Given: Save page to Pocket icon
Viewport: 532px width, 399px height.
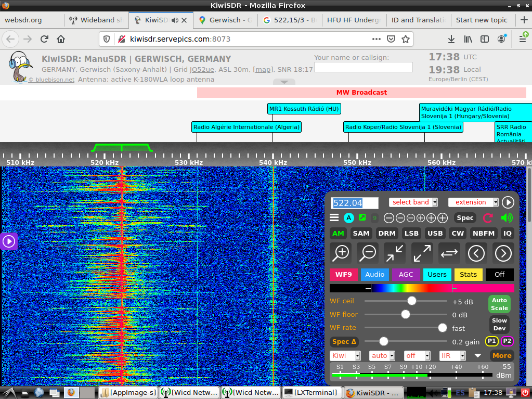Looking at the screenshot, I should (391, 39).
